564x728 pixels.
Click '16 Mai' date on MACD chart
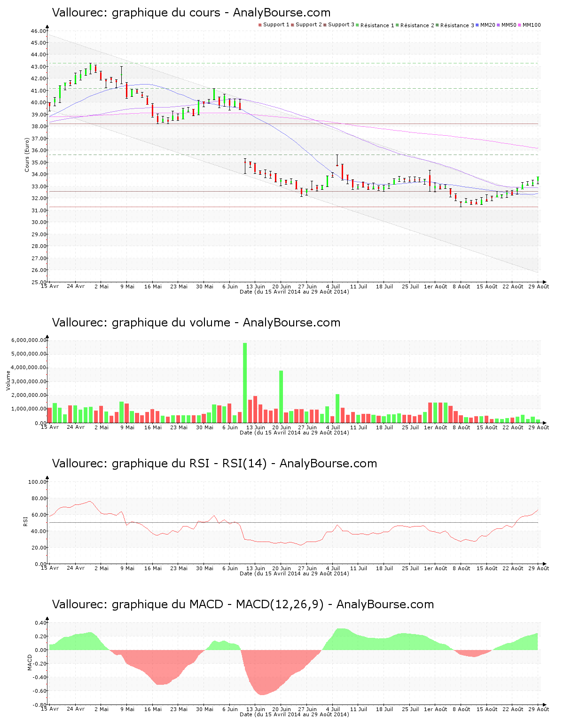tap(153, 709)
